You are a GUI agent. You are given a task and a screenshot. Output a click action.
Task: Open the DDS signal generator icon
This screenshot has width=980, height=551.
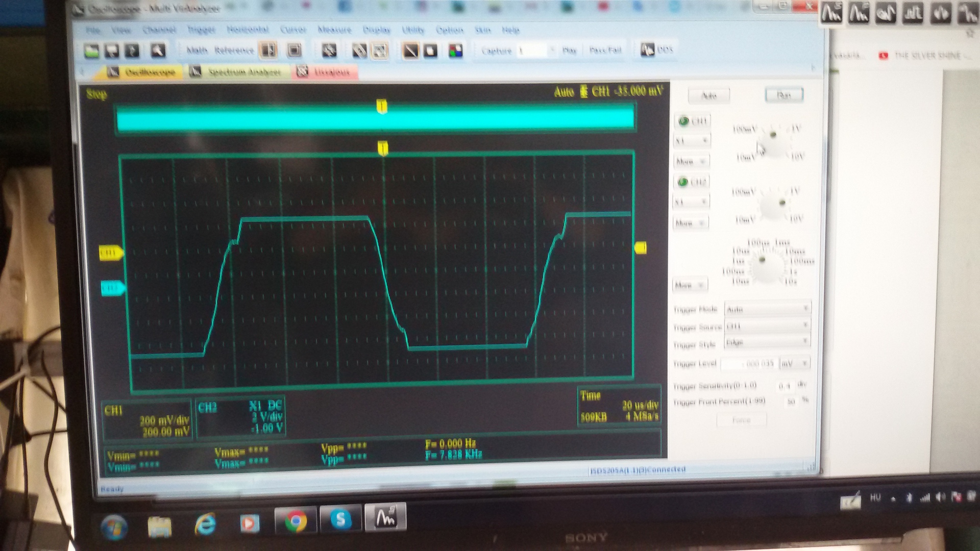point(657,49)
